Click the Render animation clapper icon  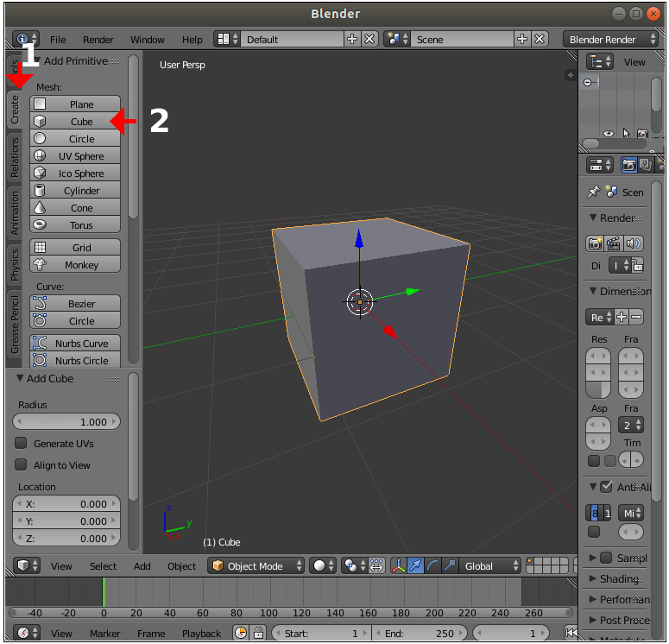pyautogui.click(x=614, y=243)
